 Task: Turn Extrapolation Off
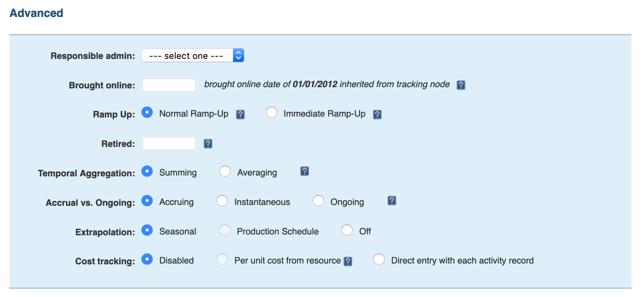click(347, 230)
